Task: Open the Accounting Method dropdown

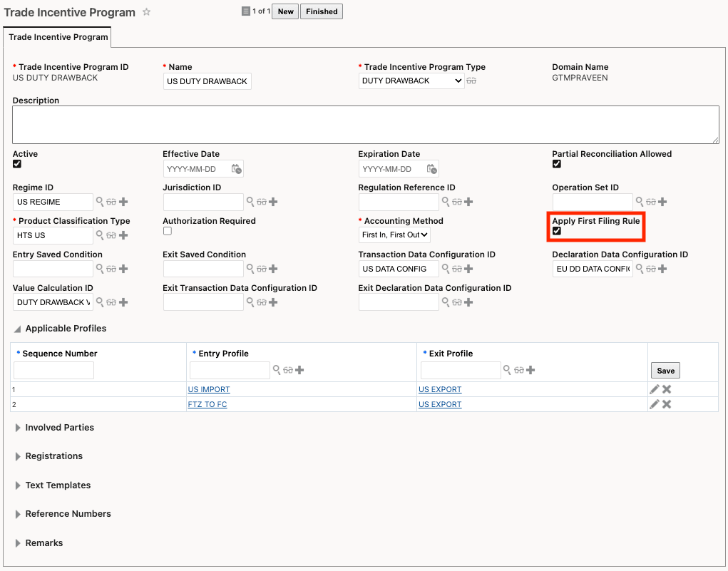Action: pos(394,235)
